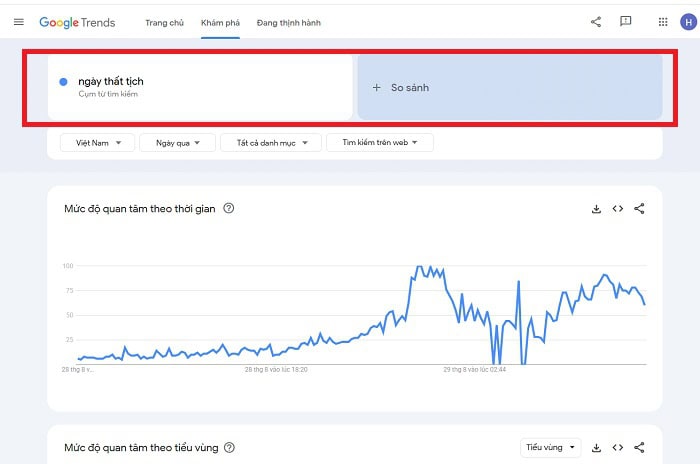This screenshot has width=700, height=464.
Task: Open the send feedback icon
Action: [625, 22]
